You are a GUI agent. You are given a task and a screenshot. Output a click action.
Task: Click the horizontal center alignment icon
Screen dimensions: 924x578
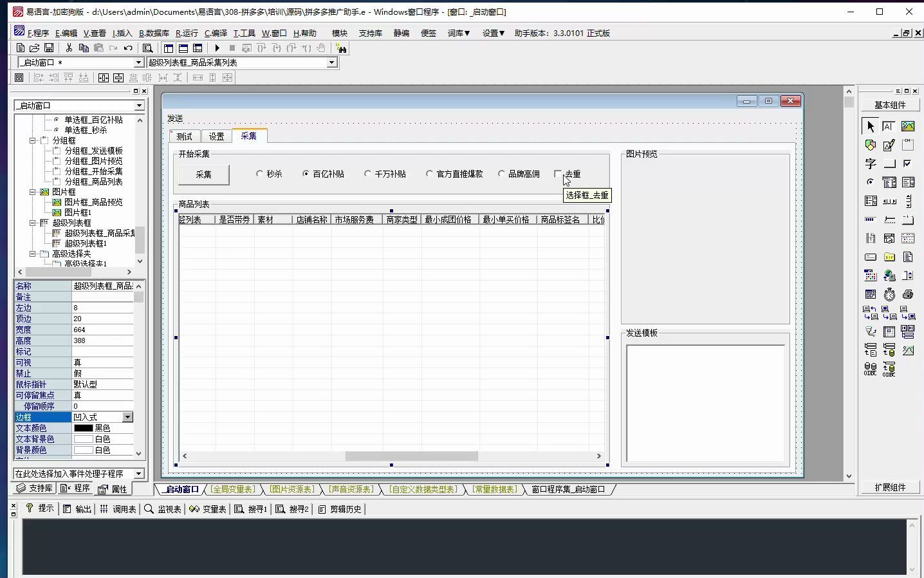coord(104,77)
